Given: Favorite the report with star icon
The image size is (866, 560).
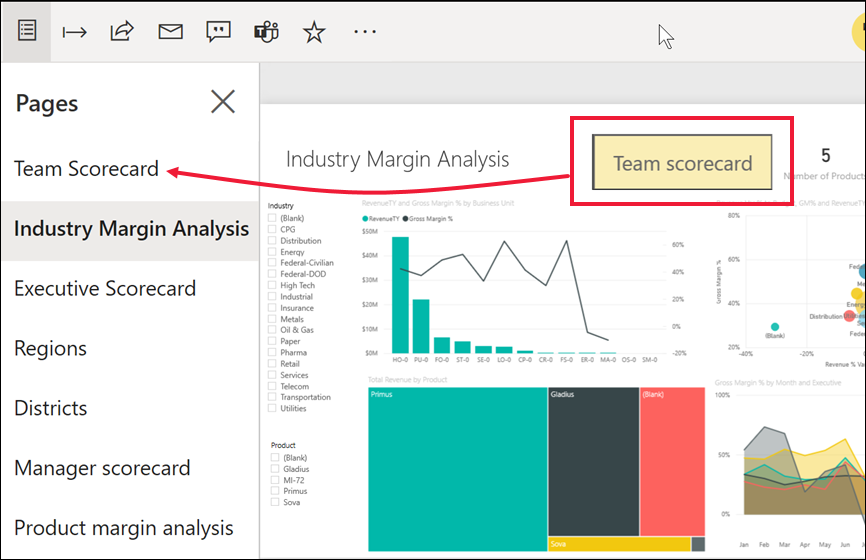Looking at the screenshot, I should pos(314,32).
